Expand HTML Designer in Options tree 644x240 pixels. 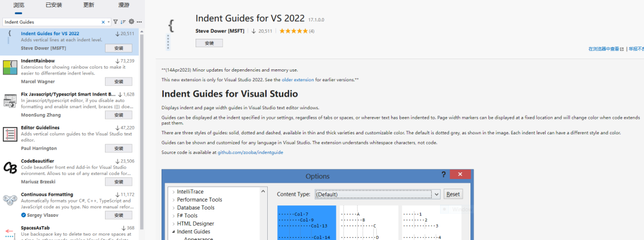click(174, 224)
